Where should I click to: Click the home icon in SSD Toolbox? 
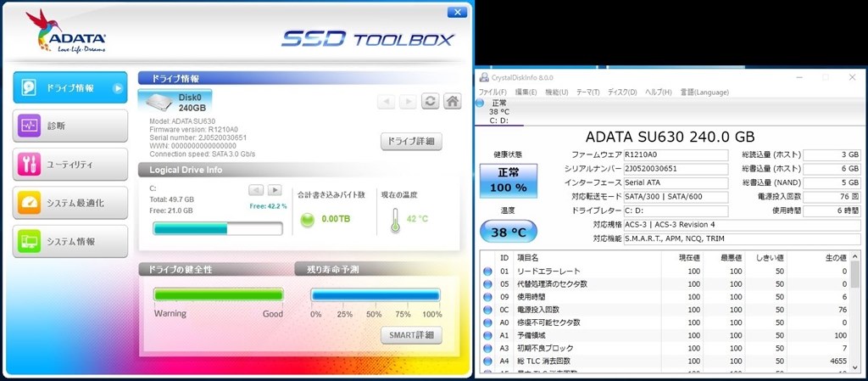453,101
